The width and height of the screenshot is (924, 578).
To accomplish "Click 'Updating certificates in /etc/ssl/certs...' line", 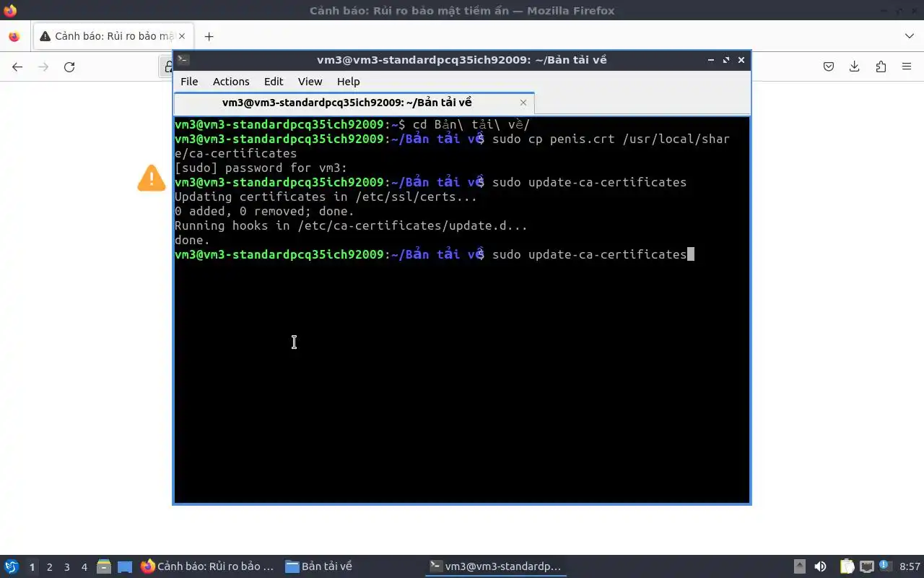I will (326, 197).
